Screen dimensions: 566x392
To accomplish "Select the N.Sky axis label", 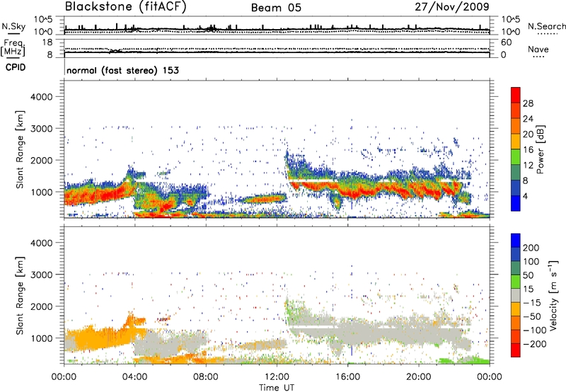I will [x=13, y=26].
